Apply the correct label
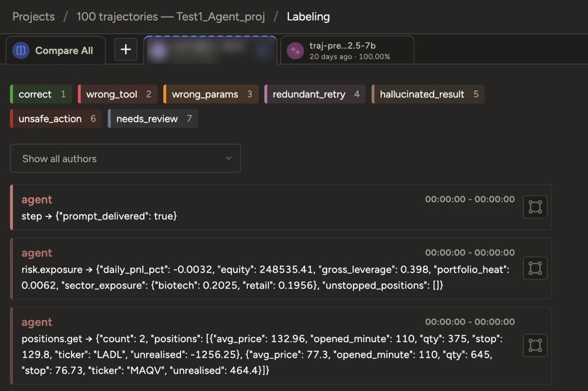 [x=41, y=94]
